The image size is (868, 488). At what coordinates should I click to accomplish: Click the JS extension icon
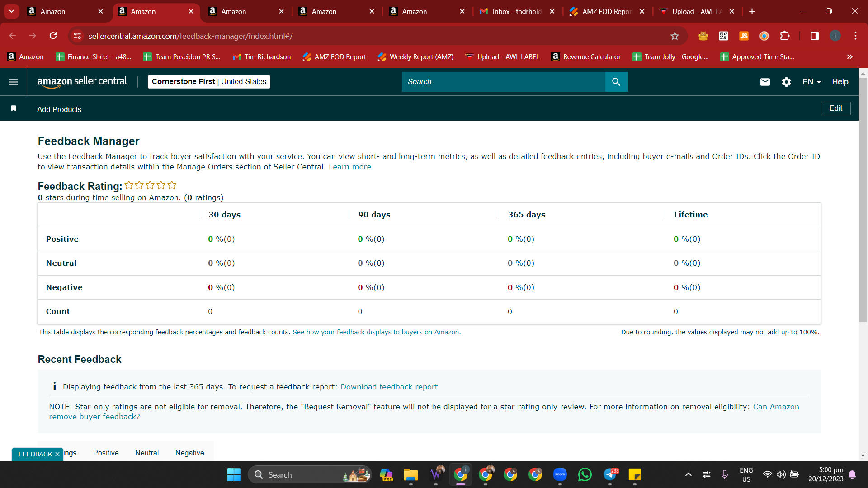(744, 36)
